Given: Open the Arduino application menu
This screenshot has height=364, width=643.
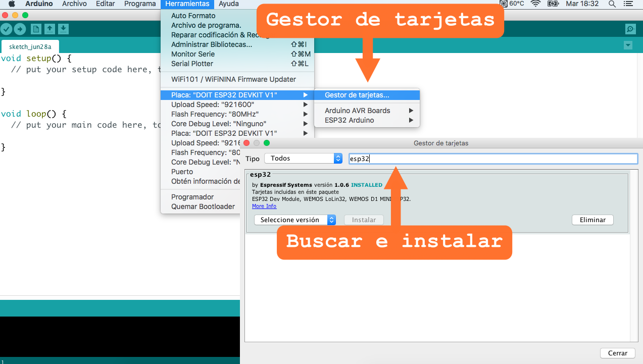Looking at the screenshot, I should coord(39,4).
